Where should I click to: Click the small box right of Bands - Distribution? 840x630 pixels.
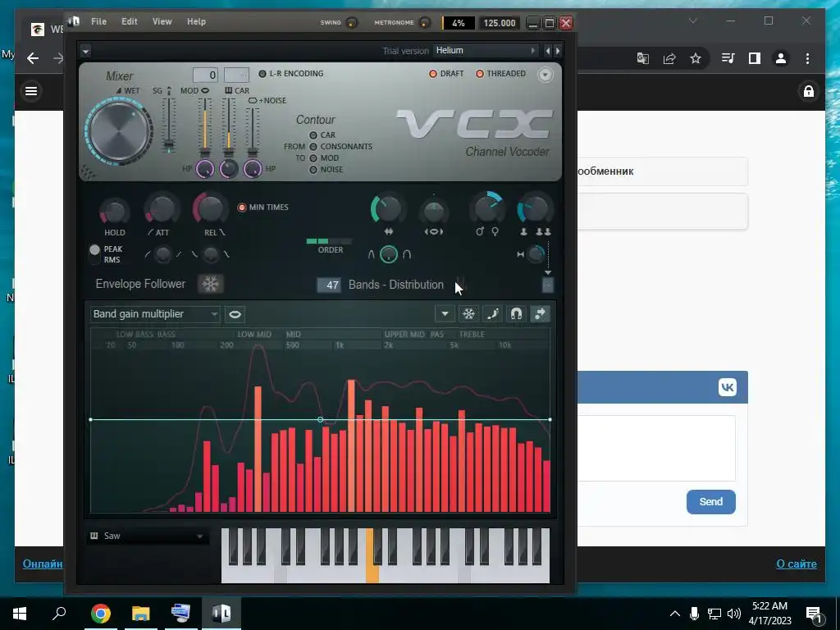547,285
